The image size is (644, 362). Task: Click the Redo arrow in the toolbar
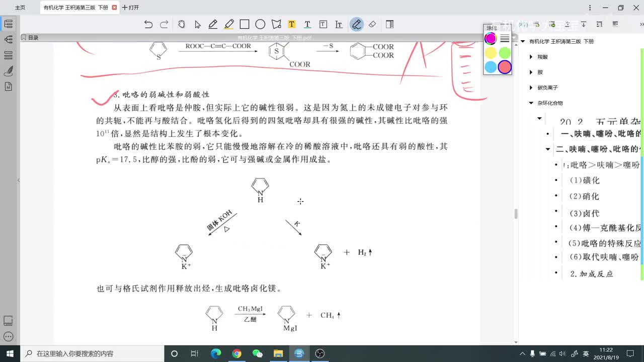(x=164, y=24)
